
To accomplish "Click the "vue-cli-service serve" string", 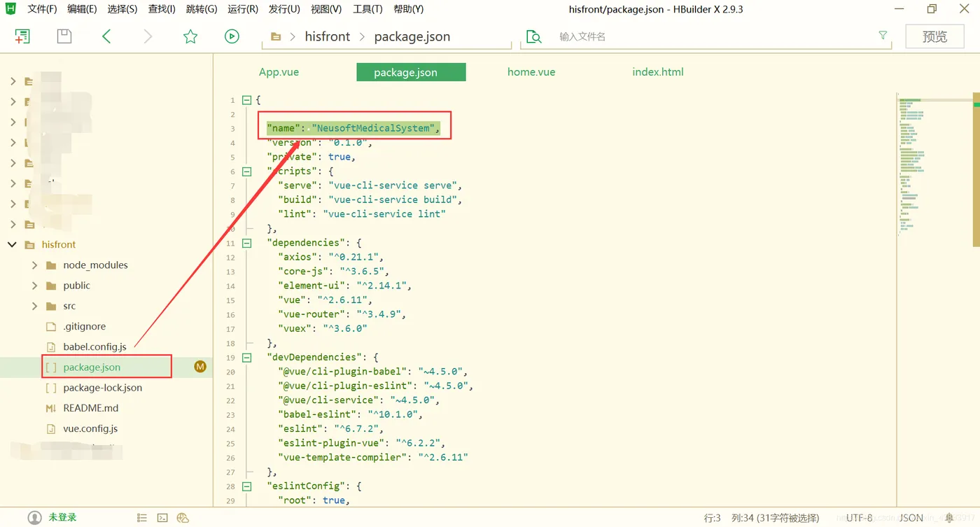I will tap(392, 185).
